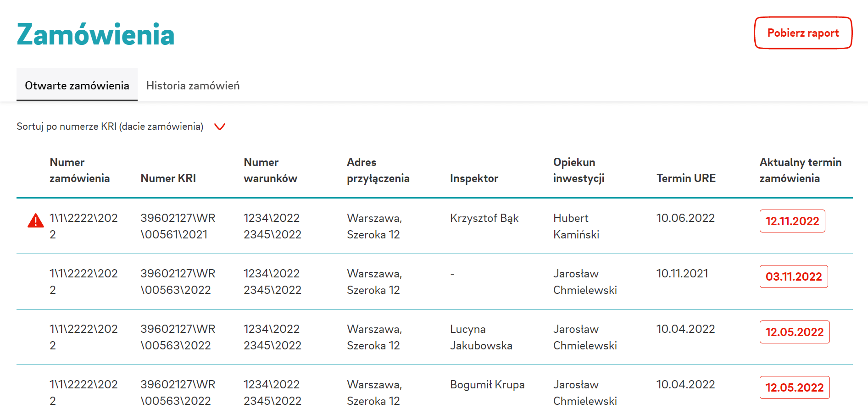Click the Hubert Kamiński supervisor cell
Image resolution: width=868 pixels, height=409 pixels.
(576, 226)
